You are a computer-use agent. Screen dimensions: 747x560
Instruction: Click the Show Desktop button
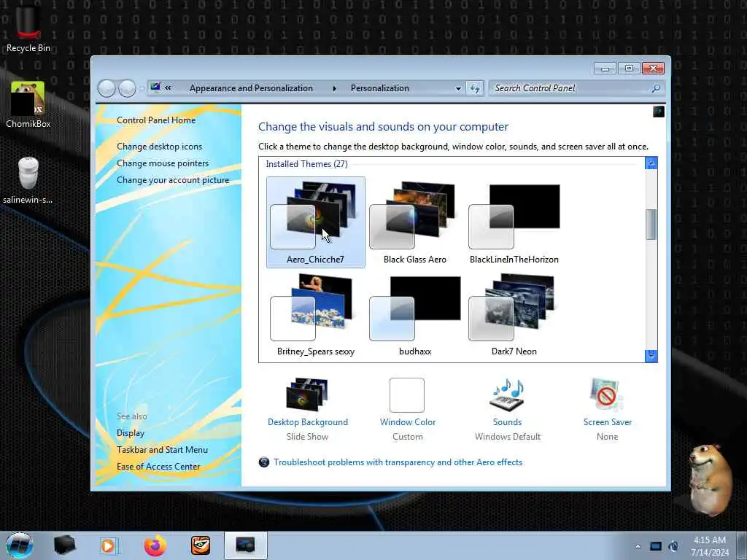(x=741, y=545)
